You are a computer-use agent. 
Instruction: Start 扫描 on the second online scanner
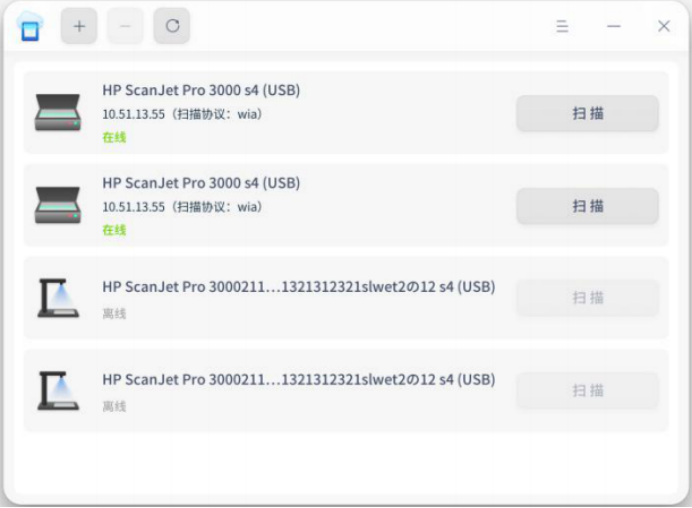pyautogui.click(x=587, y=206)
